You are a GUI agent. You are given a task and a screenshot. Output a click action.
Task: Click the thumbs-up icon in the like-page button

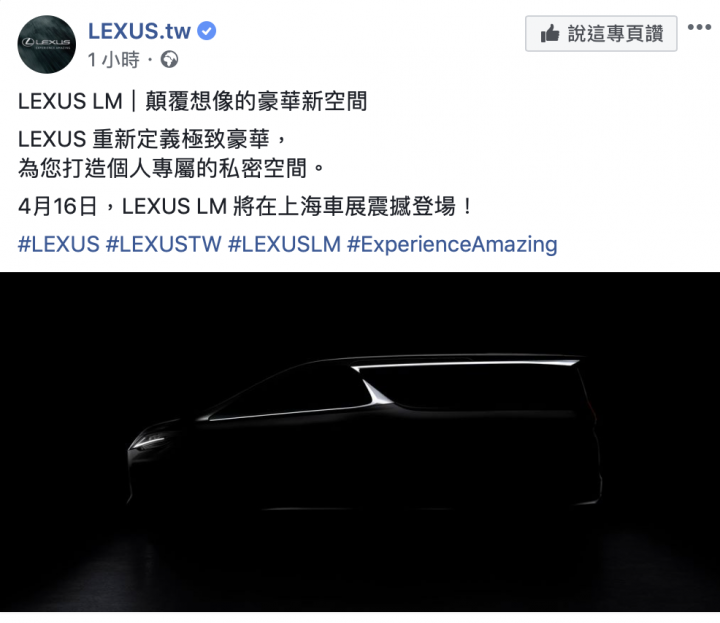pos(550,34)
